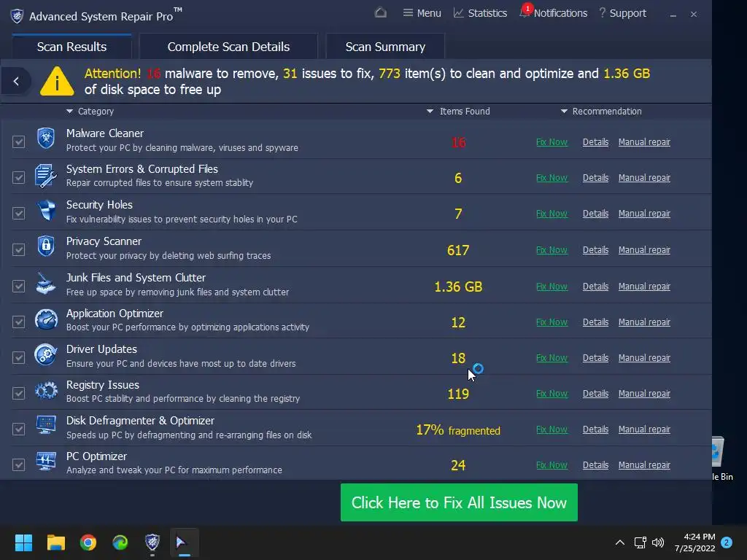Open the volume control in system tray
Viewport: 747px width, 560px height.
coord(658,542)
